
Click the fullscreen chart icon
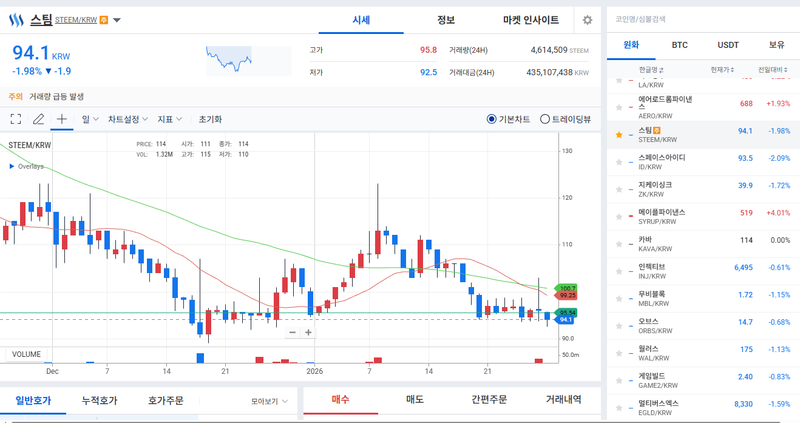tap(16, 118)
